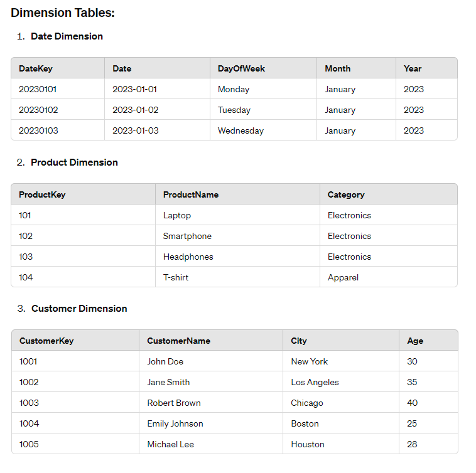This screenshot has width=476, height=473.
Task: Click the Smartphone product name cell
Action: (187, 236)
